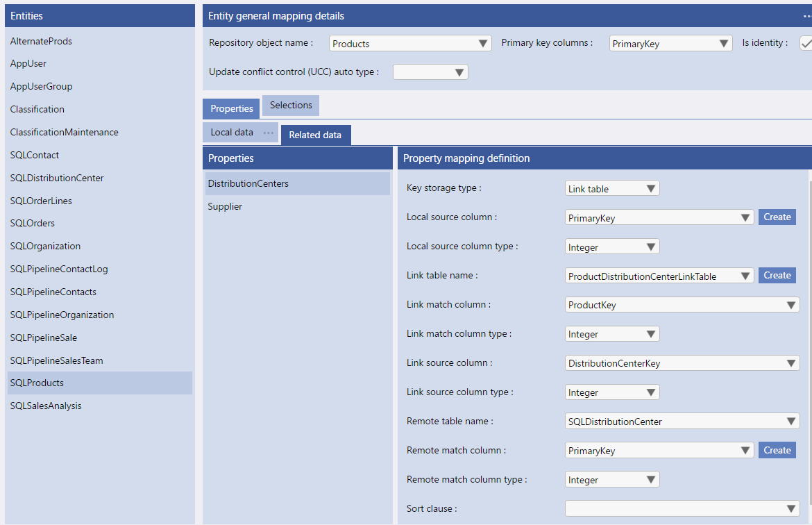The height and width of the screenshot is (525, 812).
Task: Open the ClassificationMaintenance entity
Action: click(x=99, y=132)
